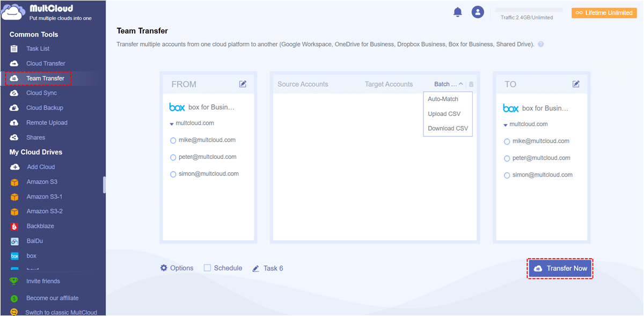Collapse multcloud.com tree in FROM panel
644x316 pixels.
[x=172, y=123]
